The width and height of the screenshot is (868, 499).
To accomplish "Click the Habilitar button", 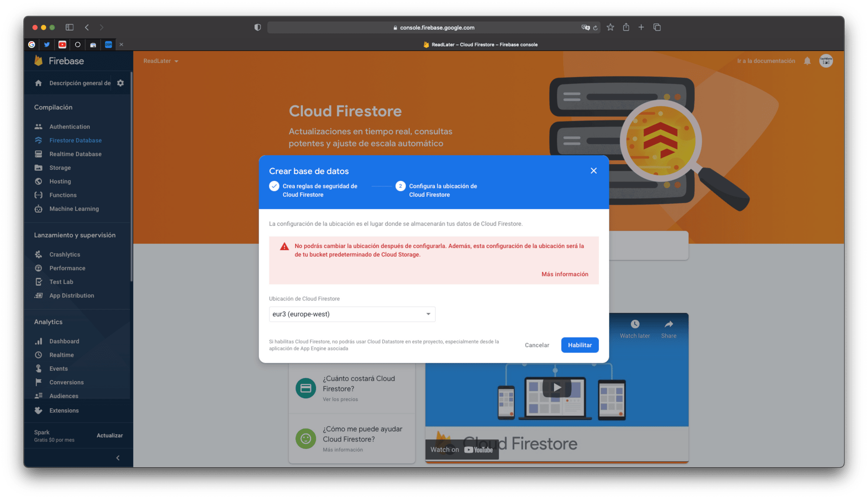I will (580, 345).
